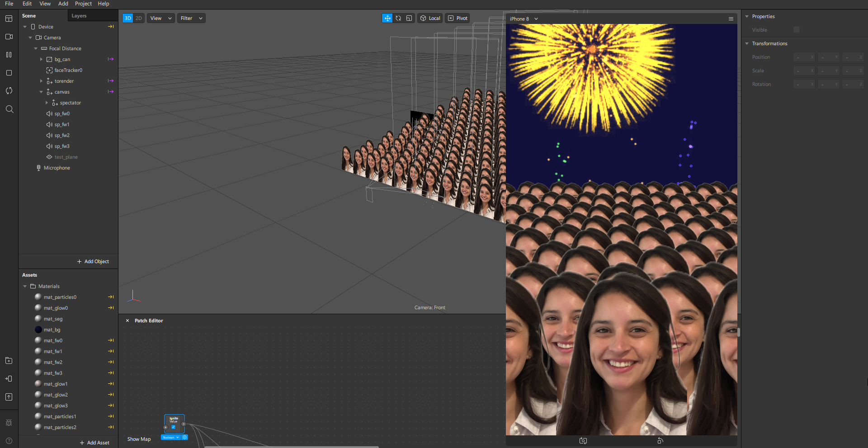Switch viewport to 2D mode
Screen dimensions: 868x448
(x=139, y=18)
